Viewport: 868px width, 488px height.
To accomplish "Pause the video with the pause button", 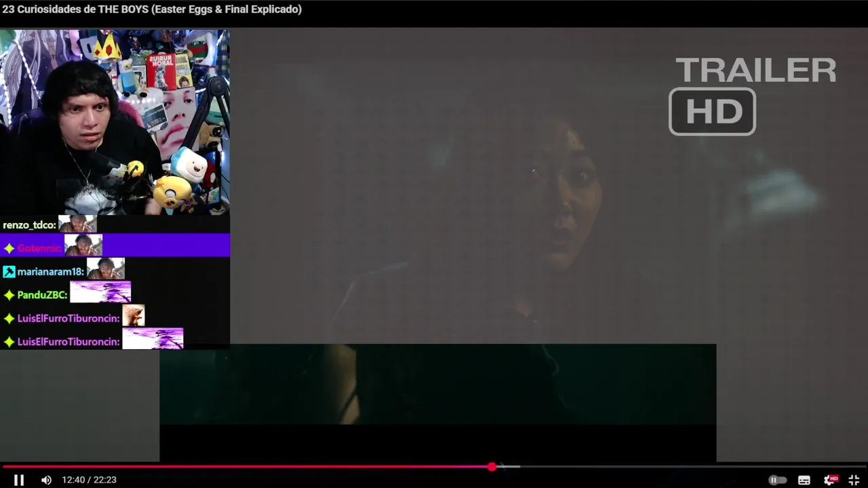I will pyautogui.click(x=19, y=480).
